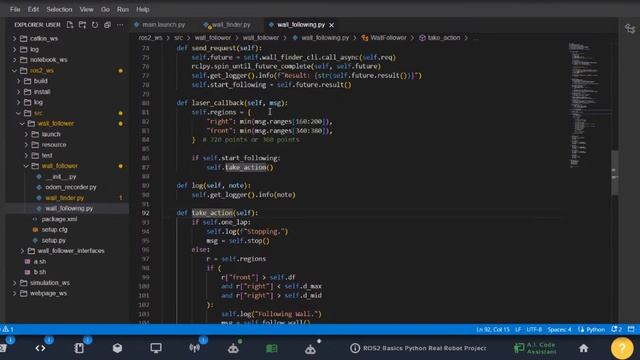Click the layout toggle icon at top right
Image resolution: width=640 pixels, height=360 pixels.
(630, 29)
